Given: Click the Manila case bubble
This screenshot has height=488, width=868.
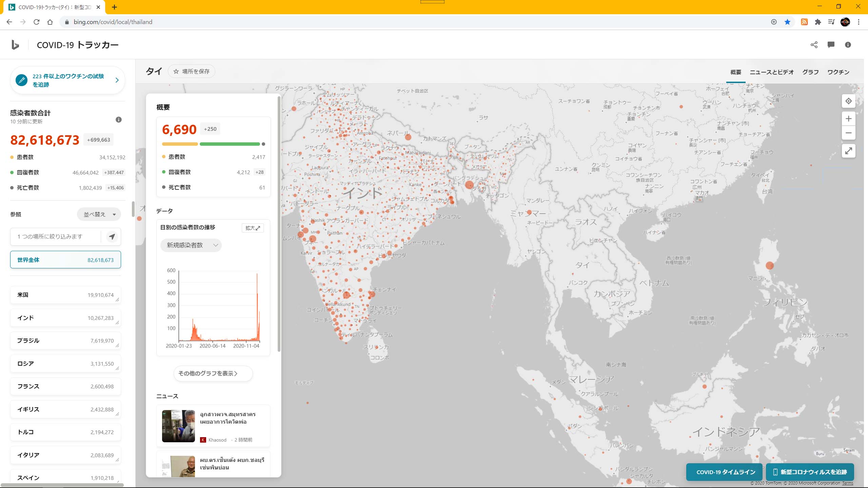Looking at the screenshot, I should coord(770,265).
